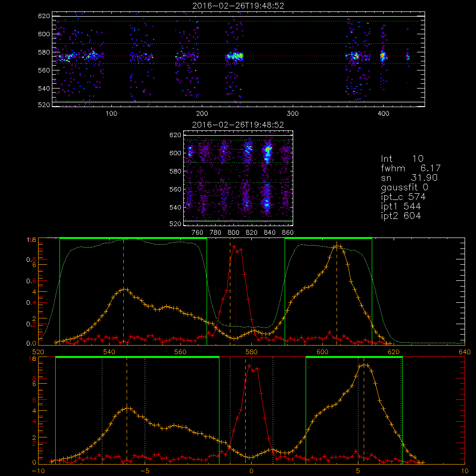
Task: Select the 'fwhm 6.17' readout text
Action: click(x=411, y=168)
